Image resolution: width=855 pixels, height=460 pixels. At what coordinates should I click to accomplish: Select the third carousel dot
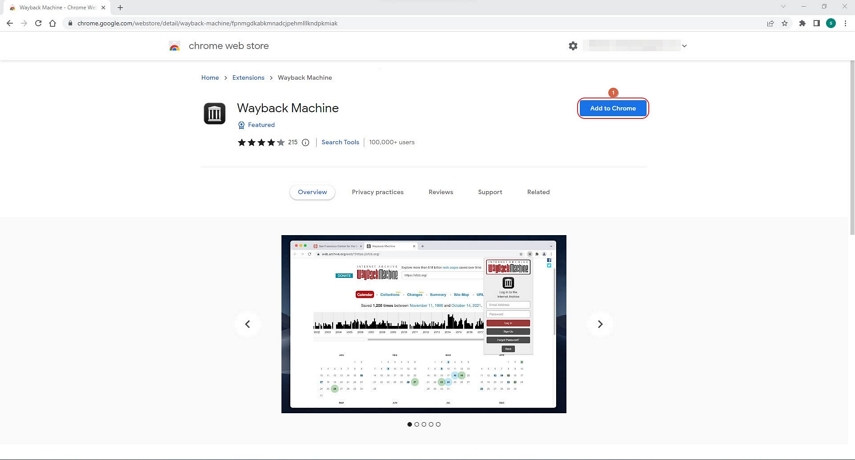coord(424,425)
